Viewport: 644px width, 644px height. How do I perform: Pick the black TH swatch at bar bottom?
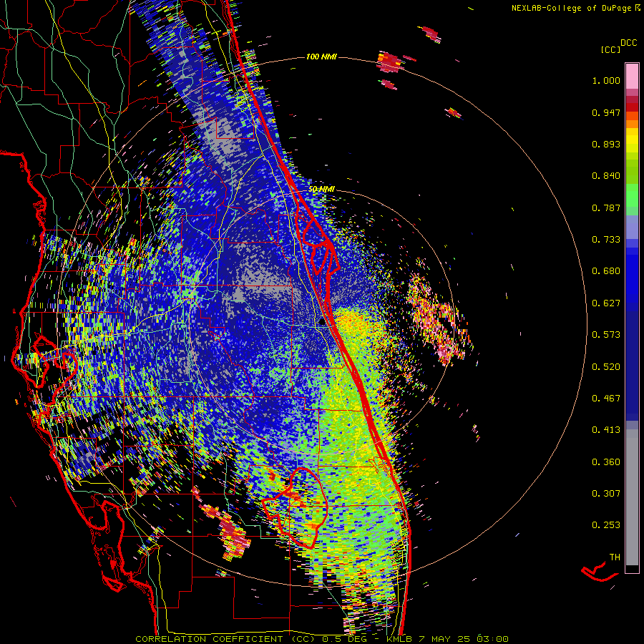(632, 569)
